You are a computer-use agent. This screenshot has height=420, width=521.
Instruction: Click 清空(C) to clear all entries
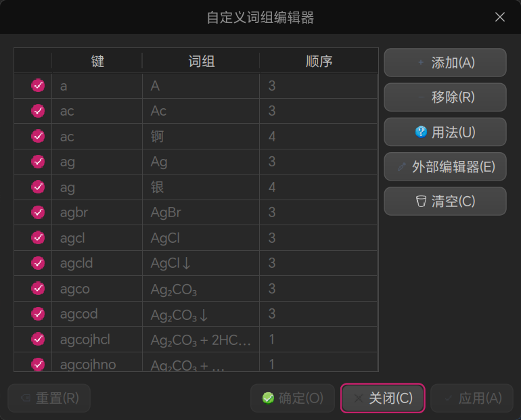[x=445, y=201]
